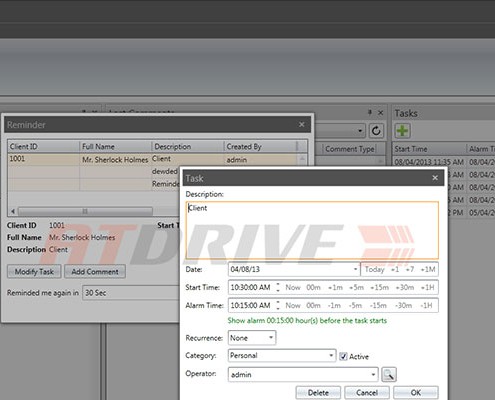
Task: Close the comments panel with its X icon
Action: pos(381,113)
